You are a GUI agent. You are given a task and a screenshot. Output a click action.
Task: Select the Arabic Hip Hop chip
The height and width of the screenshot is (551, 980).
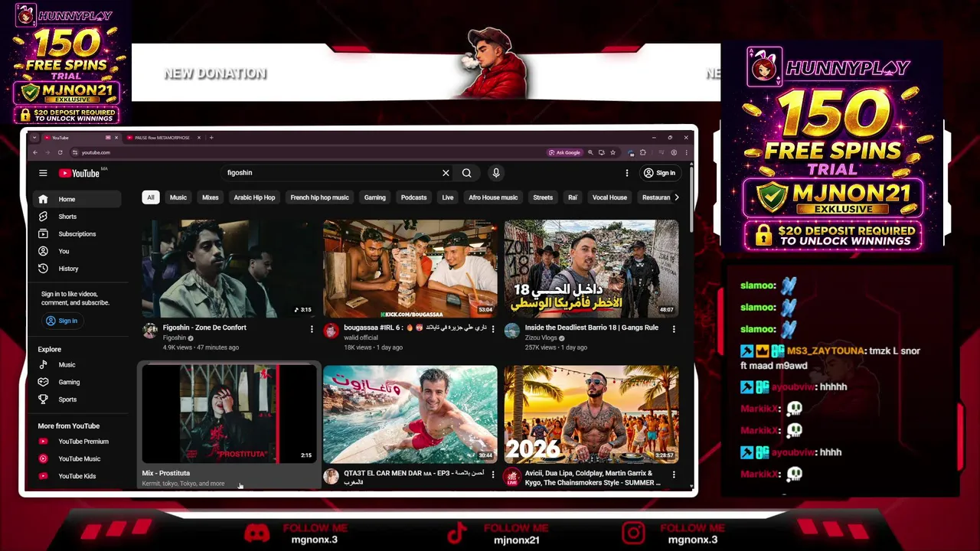point(254,197)
